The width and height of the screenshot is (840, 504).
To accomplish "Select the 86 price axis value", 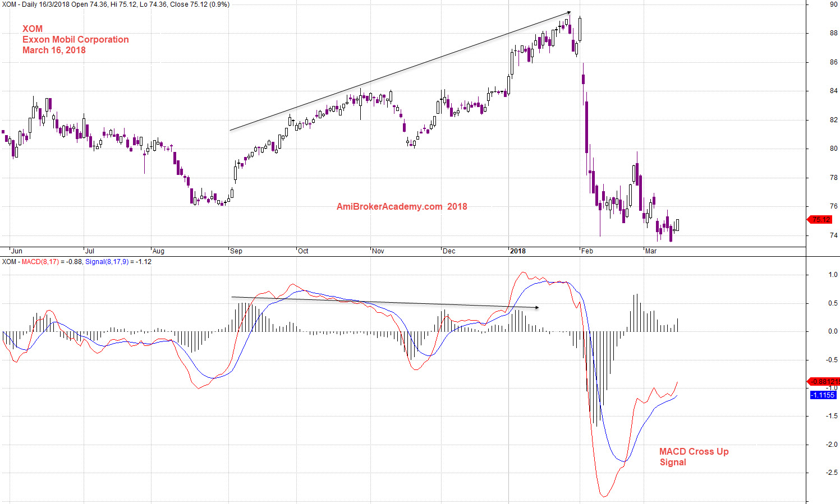I will click(834, 62).
